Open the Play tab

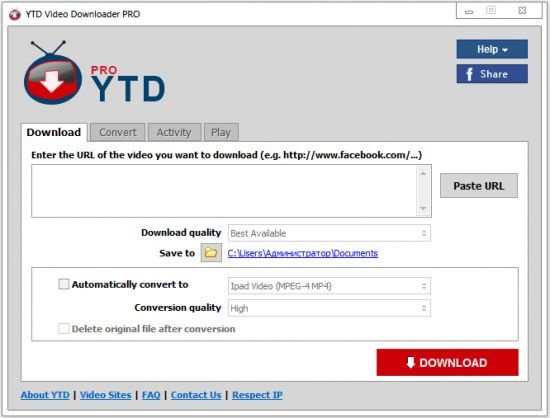221,132
